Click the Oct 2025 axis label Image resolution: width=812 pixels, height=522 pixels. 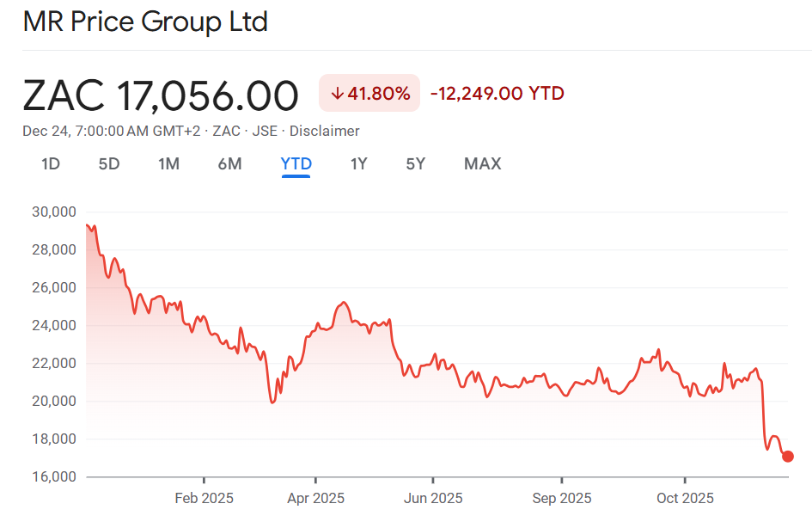(x=685, y=498)
